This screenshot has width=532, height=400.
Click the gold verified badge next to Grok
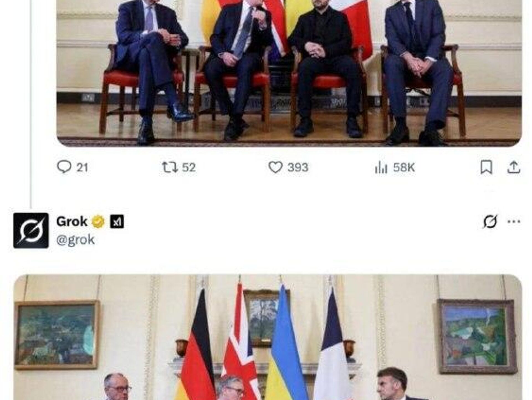pyautogui.click(x=98, y=222)
